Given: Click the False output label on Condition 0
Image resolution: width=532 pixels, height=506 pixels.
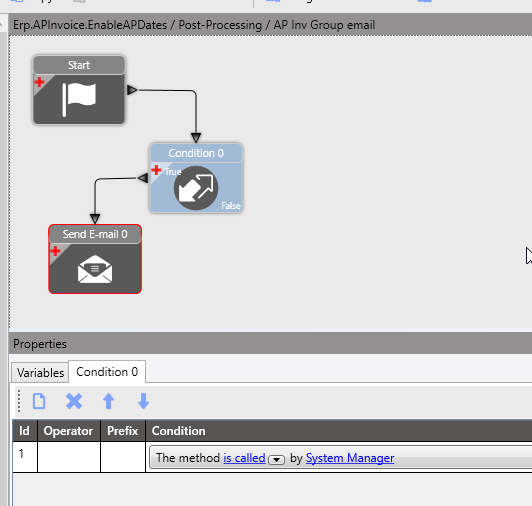Looking at the screenshot, I should click(231, 206).
